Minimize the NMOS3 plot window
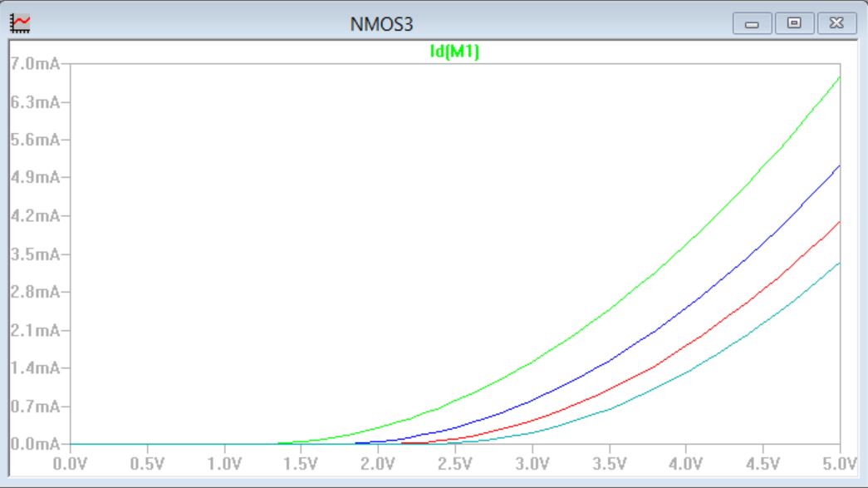This screenshot has height=488, width=868. pyautogui.click(x=752, y=24)
